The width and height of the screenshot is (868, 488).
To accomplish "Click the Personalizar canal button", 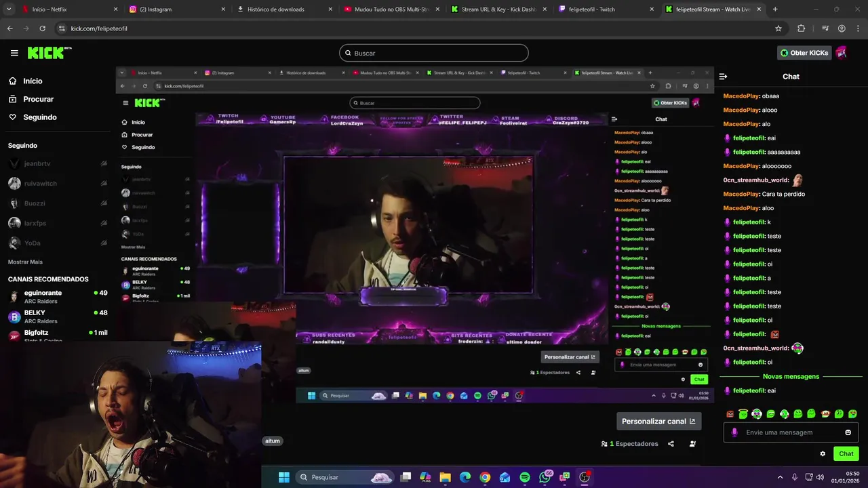I will coord(658,421).
